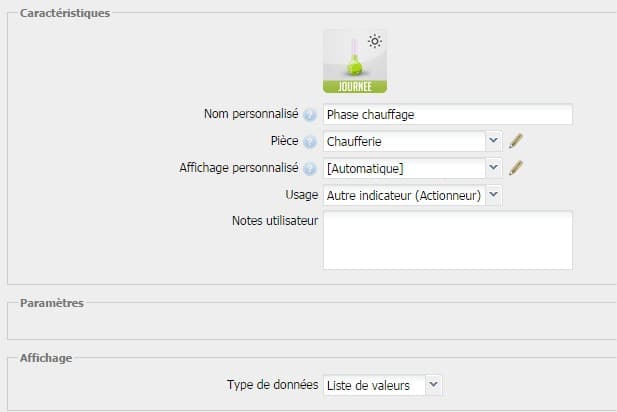Screen dimensions: 617x412
Task: Expand the Pièce dropdown arrow
Action: [x=493, y=141]
